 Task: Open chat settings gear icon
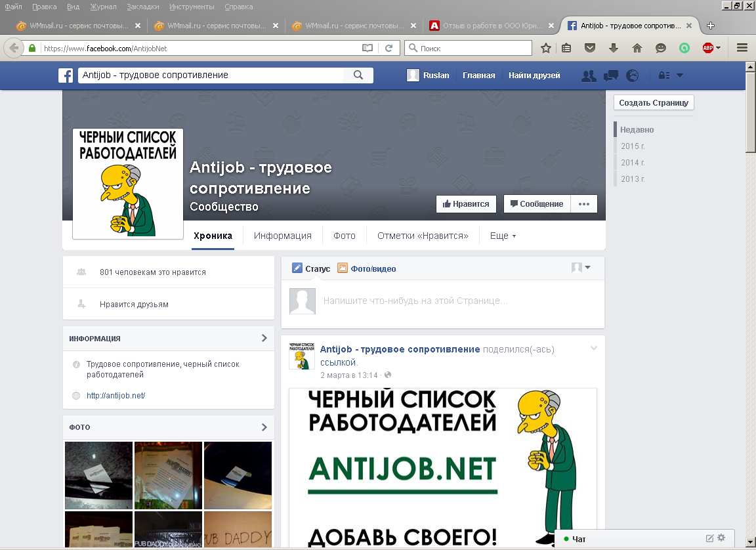[x=721, y=538]
